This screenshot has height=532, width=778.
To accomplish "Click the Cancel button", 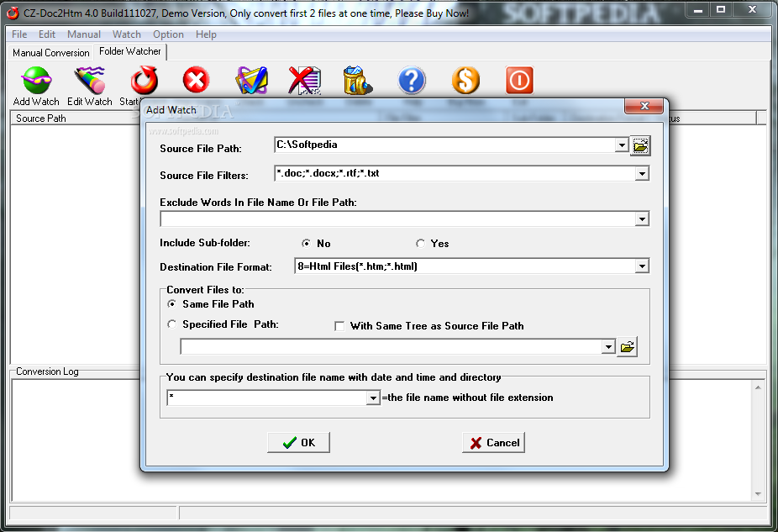I will [x=493, y=443].
